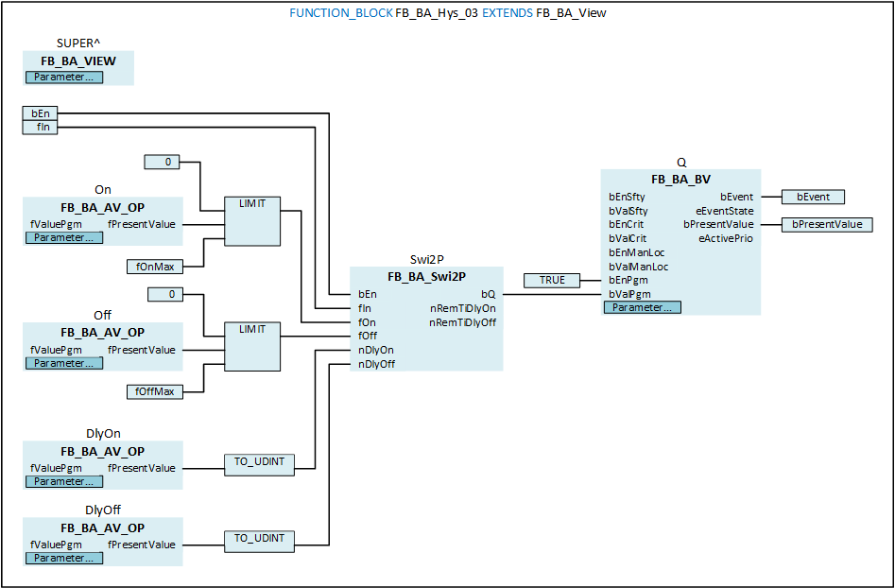Click the FB_BA_Swi2P block title
Screen dimensions: 895x588
[x=426, y=277]
